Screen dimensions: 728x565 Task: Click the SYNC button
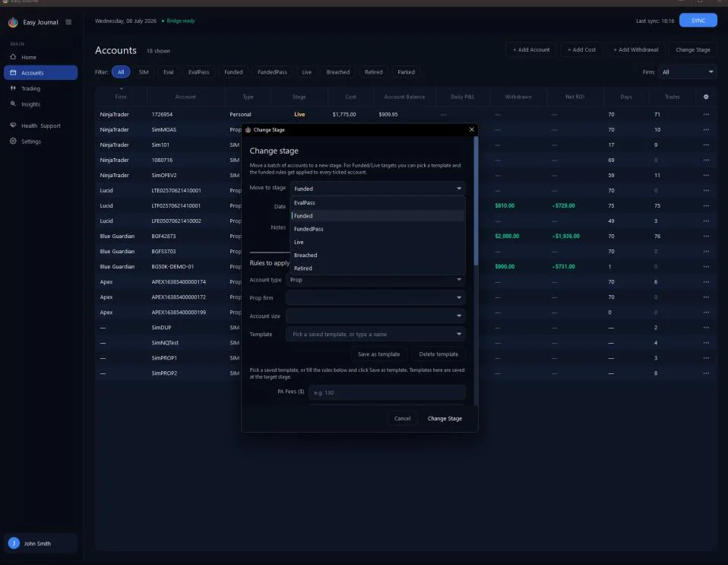(698, 21)
